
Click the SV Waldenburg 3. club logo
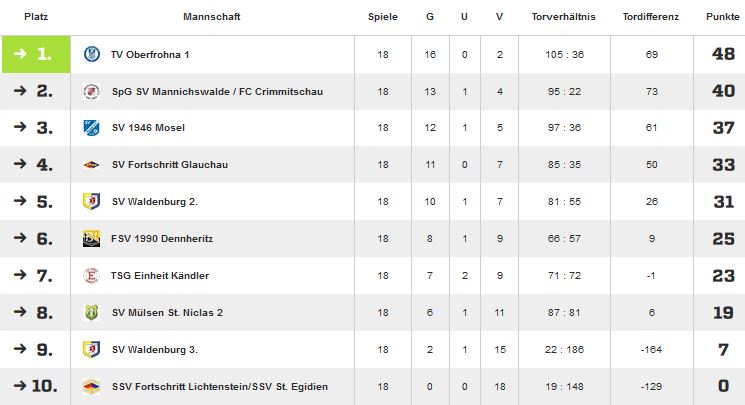click(x=91, y=349)
